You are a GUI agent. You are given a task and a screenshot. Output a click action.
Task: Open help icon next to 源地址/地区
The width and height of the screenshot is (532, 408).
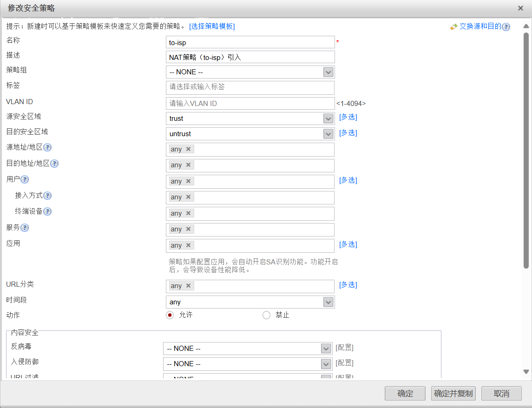[x=47, y=147]
